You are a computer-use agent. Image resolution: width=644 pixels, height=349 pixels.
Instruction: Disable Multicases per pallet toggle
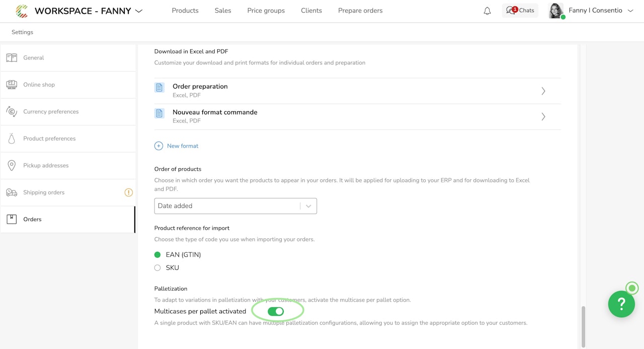pos(276,311)
